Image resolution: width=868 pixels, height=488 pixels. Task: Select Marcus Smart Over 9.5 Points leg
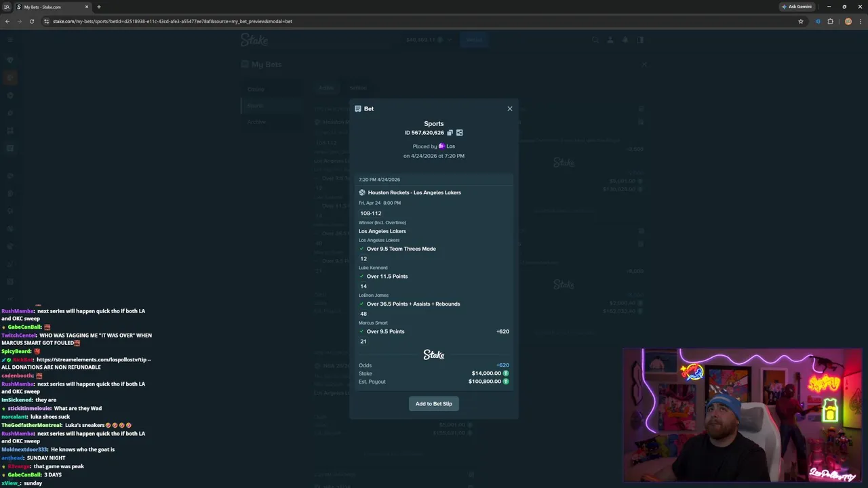(385, 331)
